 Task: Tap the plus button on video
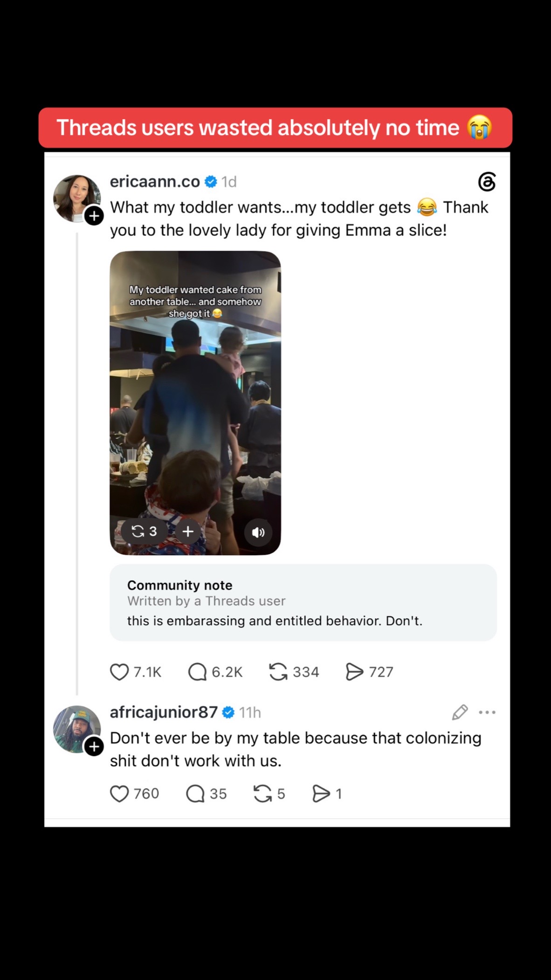coord(188,531)
